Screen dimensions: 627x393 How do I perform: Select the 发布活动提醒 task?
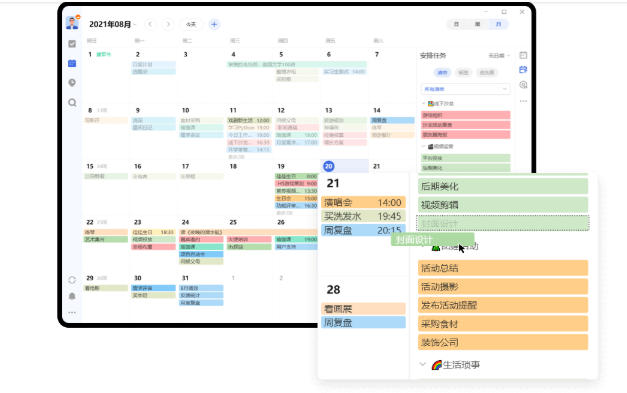pyautogui.click(x=503, y=305)
